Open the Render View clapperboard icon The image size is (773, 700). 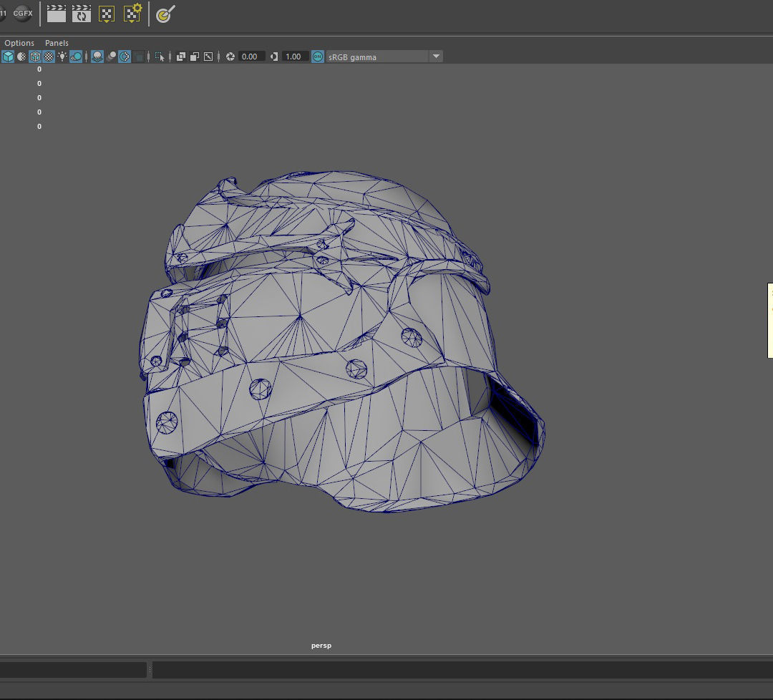pos(57,14)
